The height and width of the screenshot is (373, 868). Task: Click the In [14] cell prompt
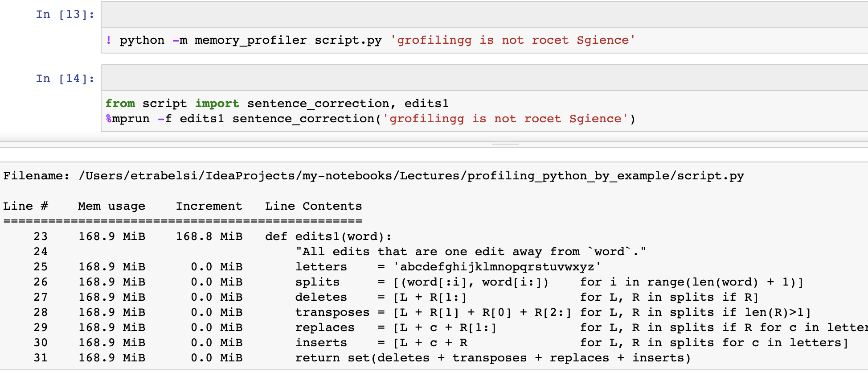pyautogui.click(x=65, y=79)
